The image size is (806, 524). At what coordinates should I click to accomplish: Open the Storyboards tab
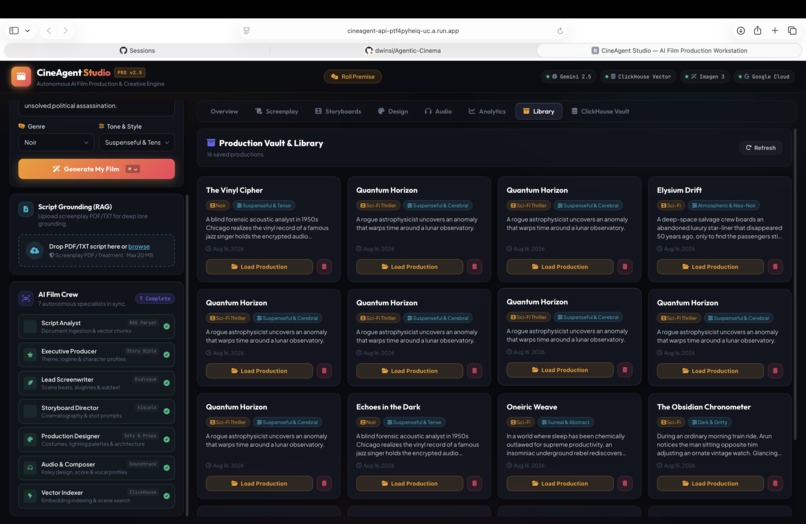(338, 111)
